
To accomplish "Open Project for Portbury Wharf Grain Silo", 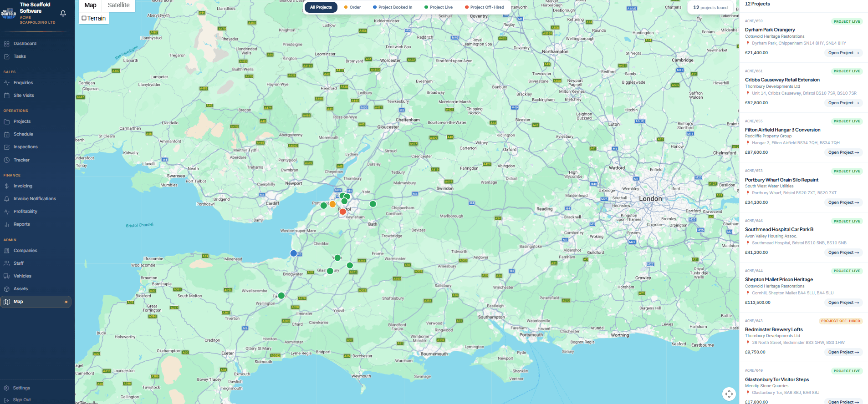I will (843, 202).
